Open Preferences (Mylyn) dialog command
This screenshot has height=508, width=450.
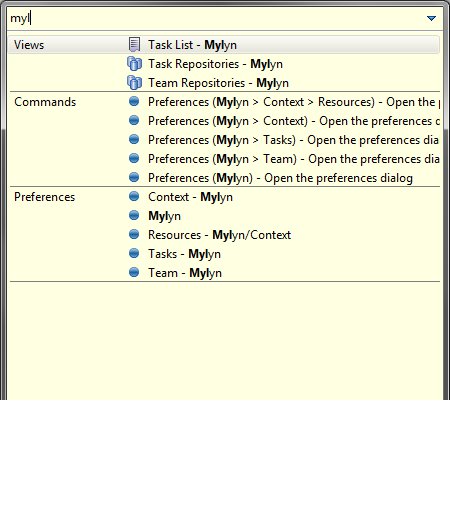point(280,178)
